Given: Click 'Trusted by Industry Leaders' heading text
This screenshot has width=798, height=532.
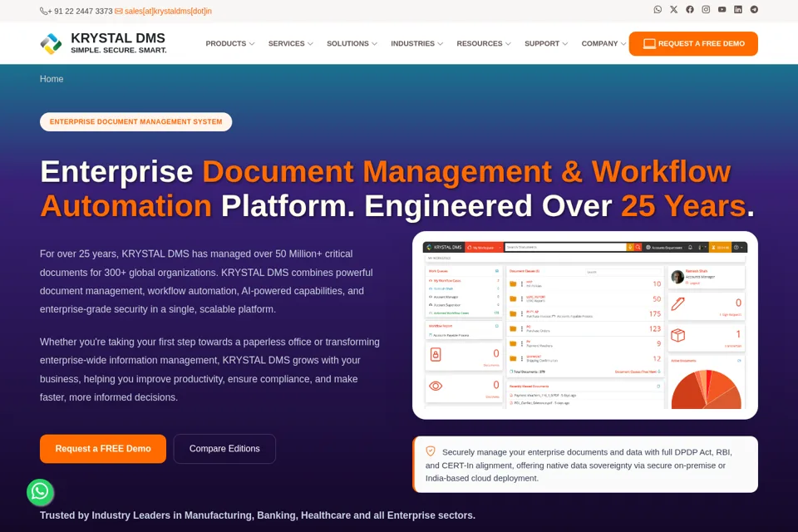Looking at the screenshot, I should 258,515.
